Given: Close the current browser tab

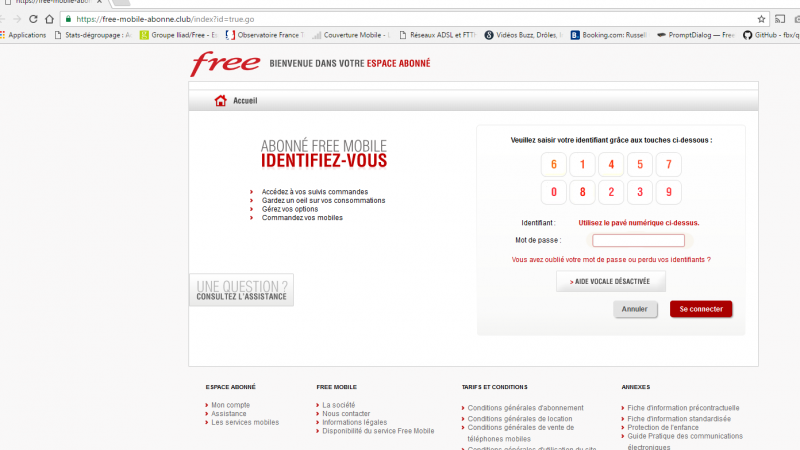Looking at the screenshot, I should pos(99,2).
